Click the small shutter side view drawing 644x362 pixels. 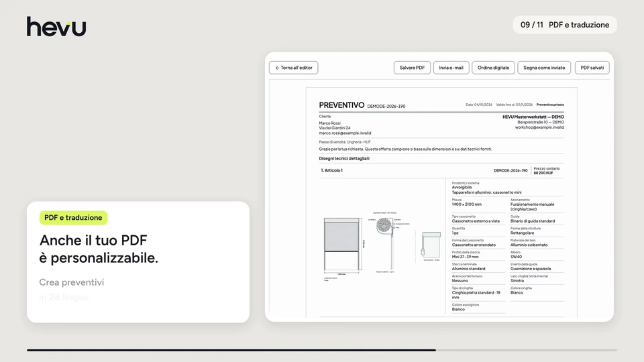coord(431,245)
